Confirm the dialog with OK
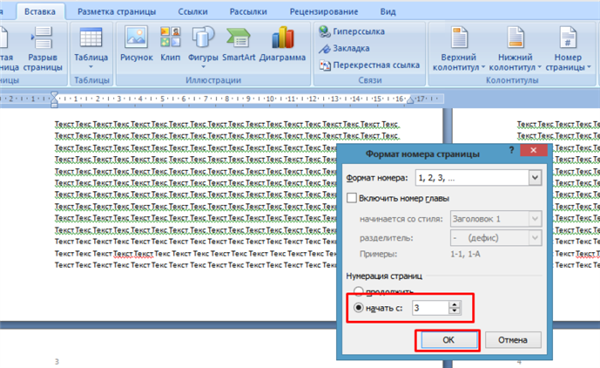Screen dimensions: 600x368 [x=448, y=340]
